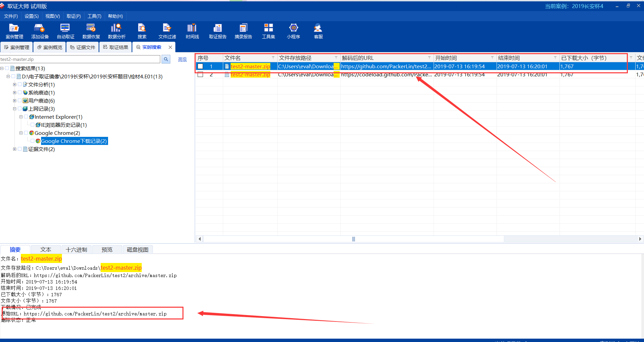
Task: Select the Google Chrome下载记录(2) tree item
Action: (x=74, y=141)
